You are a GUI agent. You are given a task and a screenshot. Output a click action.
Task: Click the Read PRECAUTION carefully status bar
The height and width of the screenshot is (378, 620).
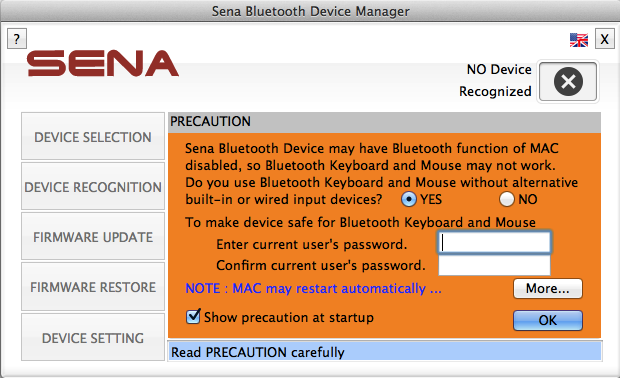385,352
